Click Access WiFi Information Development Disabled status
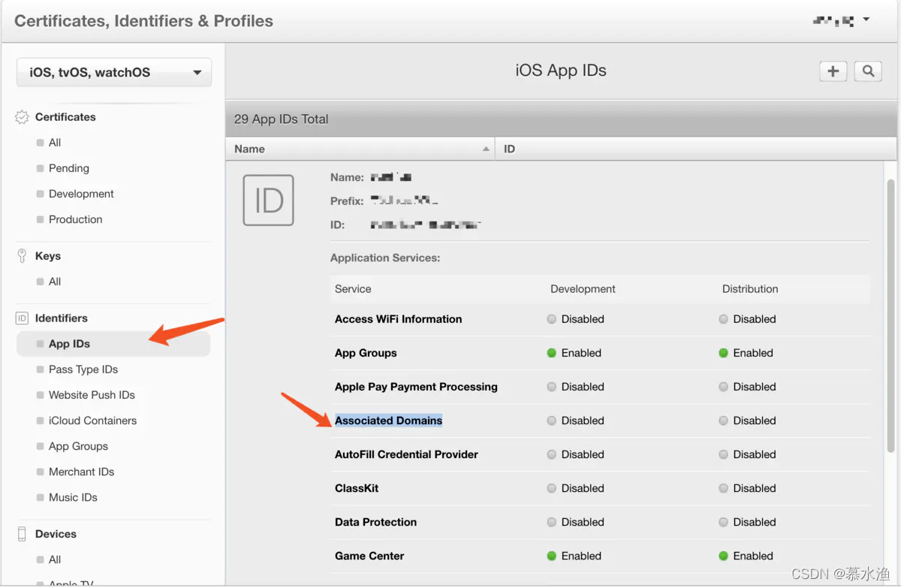The width and height of the screenshot is (901, 588). pos(575,319)
